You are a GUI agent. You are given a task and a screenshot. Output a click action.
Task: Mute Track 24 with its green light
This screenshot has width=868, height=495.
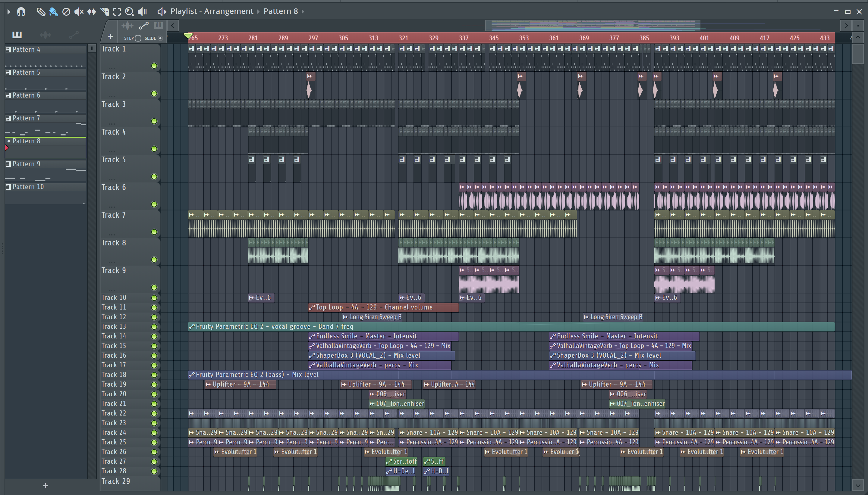[x=154, y=433]
